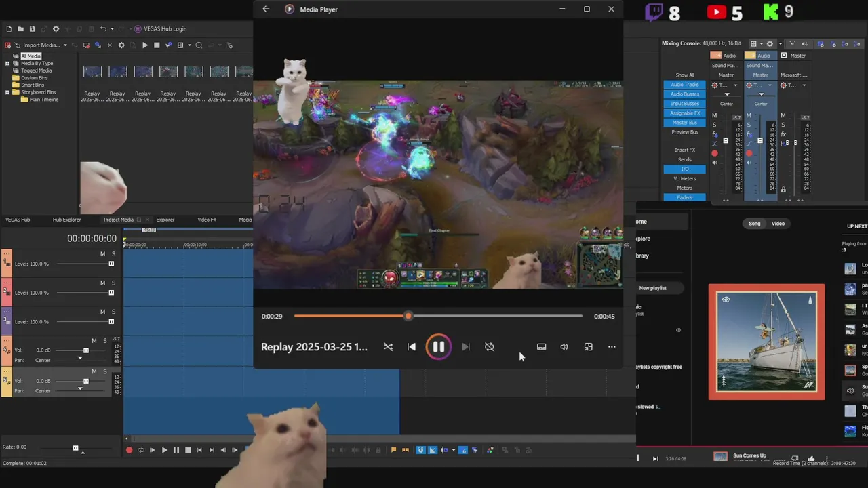The height and width of the screenshot is (488, 868).
Task: Create new project in VEGAS toolbar
Action: tap(9, 29)
